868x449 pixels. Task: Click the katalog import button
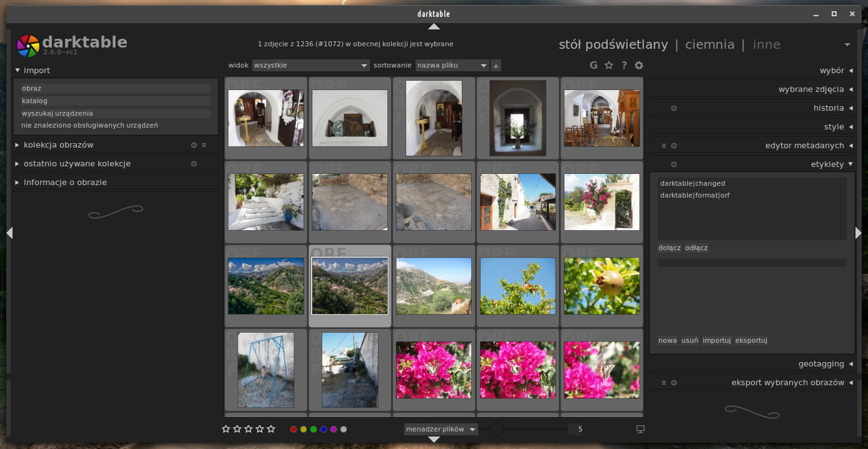click(116, 101)
